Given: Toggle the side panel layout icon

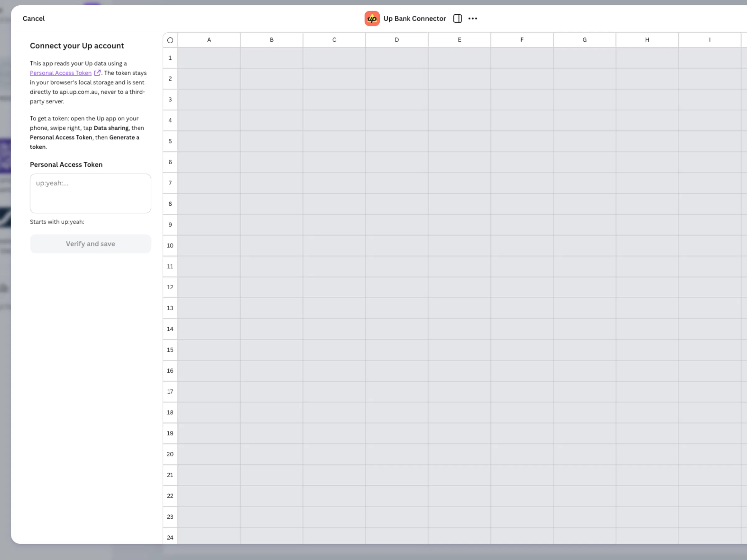Looking at the screenshot, I should click(x=457, y=19).
